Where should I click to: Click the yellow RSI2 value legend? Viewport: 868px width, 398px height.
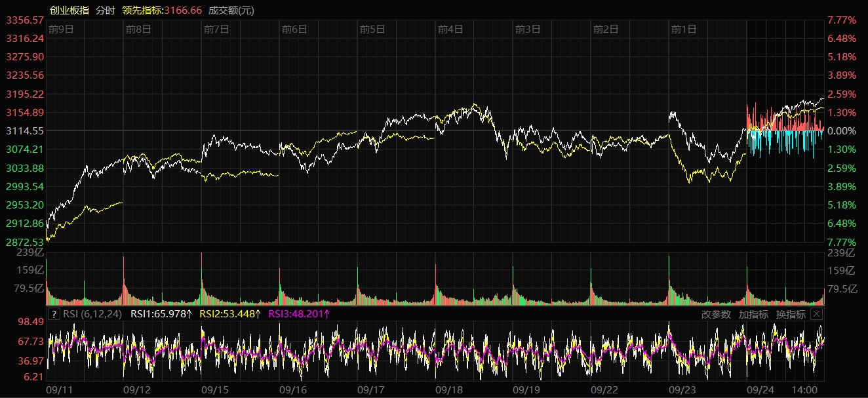[230, 314]
